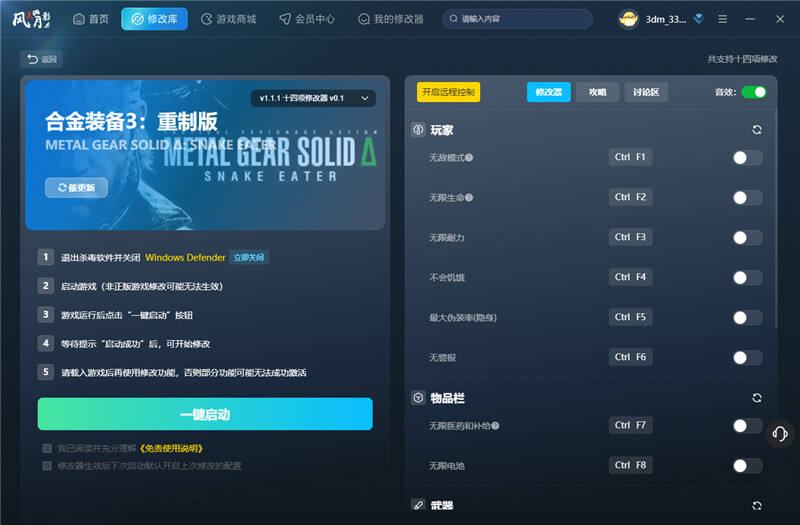Click the help icon next to 无敌模式
The image size is (800, 525).
tap(469, 158)
